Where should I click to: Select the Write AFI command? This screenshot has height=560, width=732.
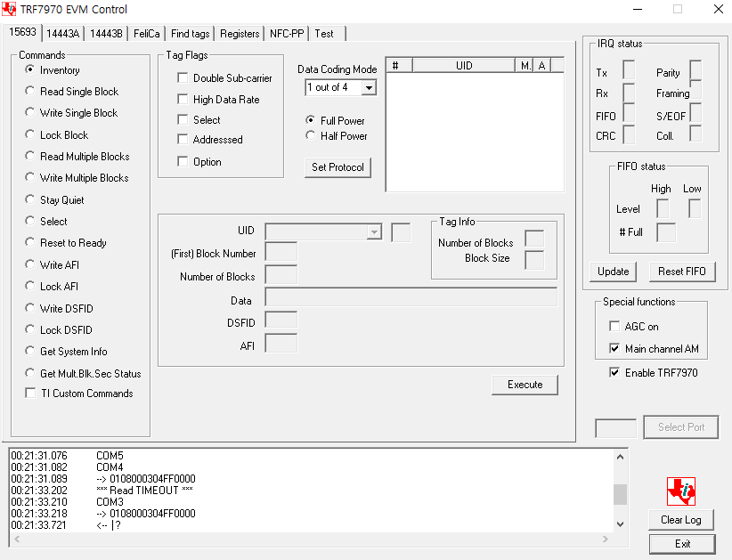[30, 264]
